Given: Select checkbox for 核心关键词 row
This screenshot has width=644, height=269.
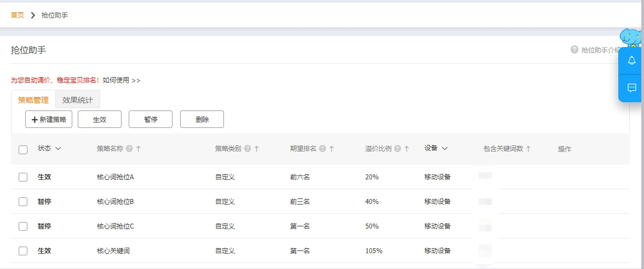Looking at the screenshot, I should (x=23, y=251).
